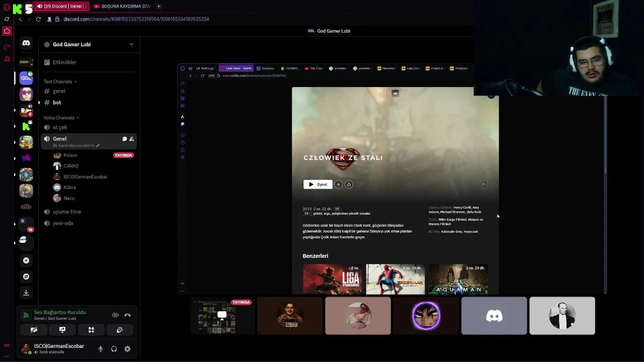The height and width of the screenshot is (362, 644).
Task: Click Poison's YAYINDA live badge
Action: pyautogui.click(x=123, y=155)
